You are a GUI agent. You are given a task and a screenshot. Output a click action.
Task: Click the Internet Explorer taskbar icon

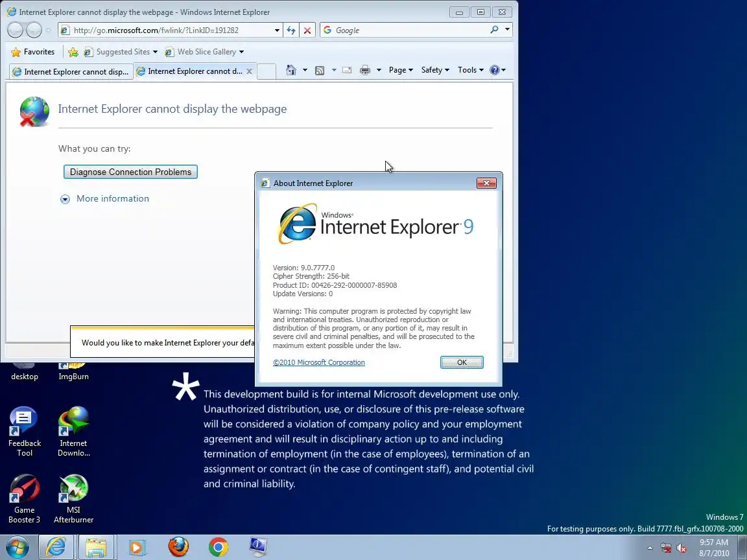[56, 548]
